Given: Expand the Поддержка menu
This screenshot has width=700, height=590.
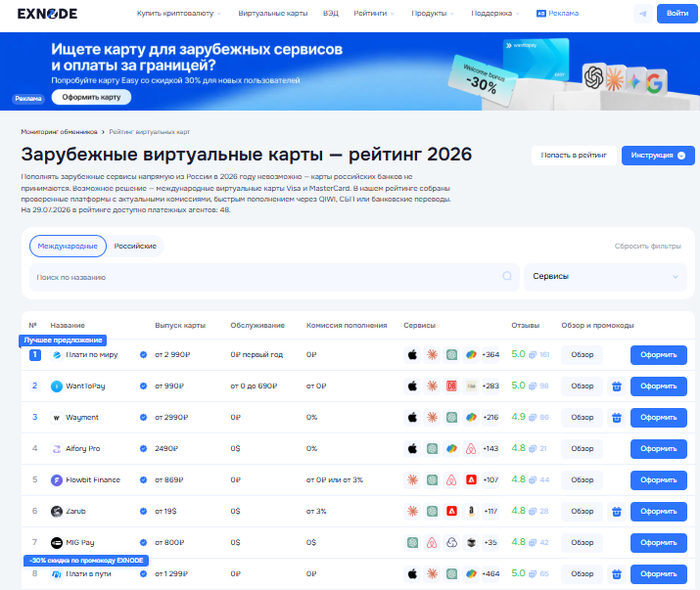Looking at the screenshot, I should [x=495, y=13].
